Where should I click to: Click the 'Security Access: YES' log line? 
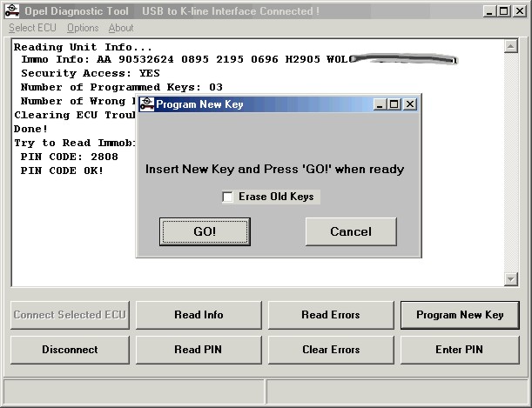click(91, 74)
